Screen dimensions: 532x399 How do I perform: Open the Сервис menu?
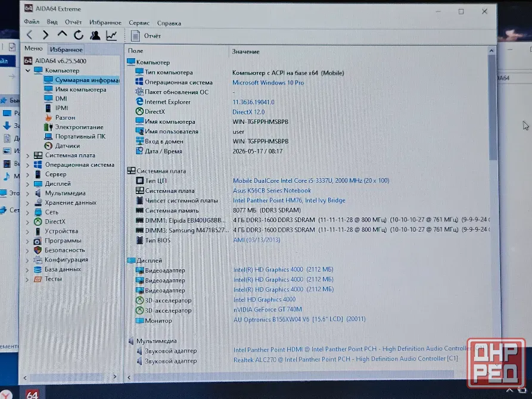[x=139, y=23]
